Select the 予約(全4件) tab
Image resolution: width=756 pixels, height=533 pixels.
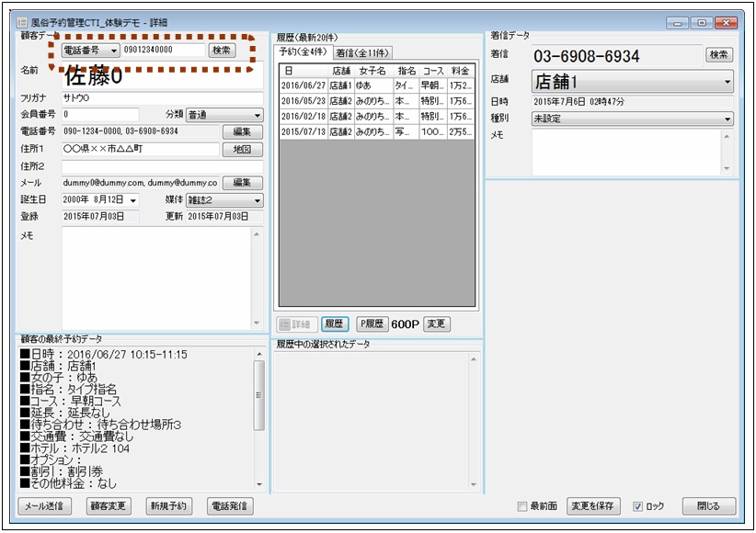(x=304, y=52)
